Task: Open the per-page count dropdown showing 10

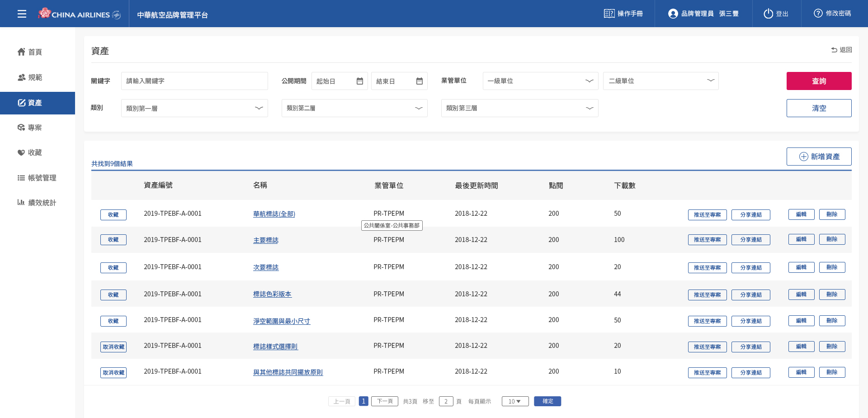Action: click(515, 401)
